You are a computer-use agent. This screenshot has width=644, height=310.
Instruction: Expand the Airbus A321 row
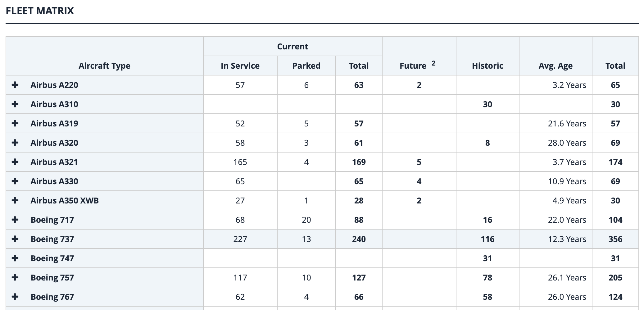pyautogui.click(x=15, y=162)
